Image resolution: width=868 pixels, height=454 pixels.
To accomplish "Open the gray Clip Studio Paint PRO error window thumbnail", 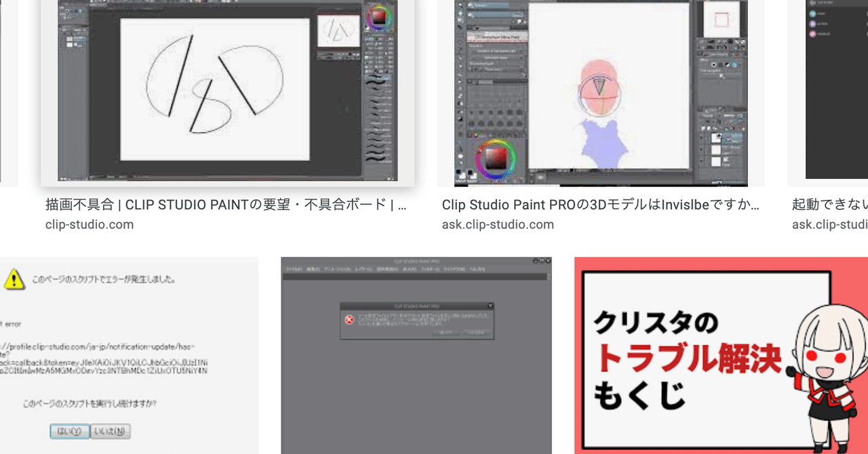I will click(416, 355).
